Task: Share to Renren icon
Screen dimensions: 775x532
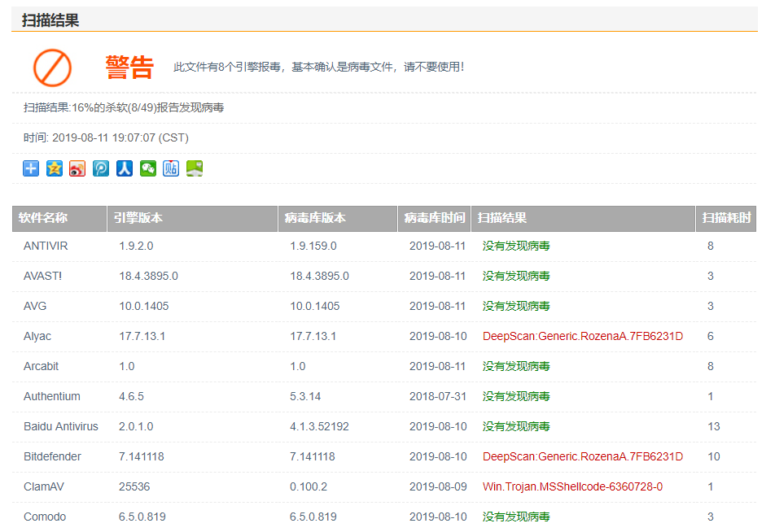Action: pyautogui.click(x=125, y=168)
